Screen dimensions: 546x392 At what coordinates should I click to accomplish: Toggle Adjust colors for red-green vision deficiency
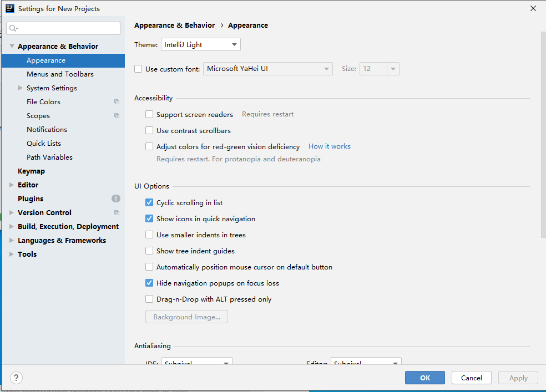pos(149,146)
